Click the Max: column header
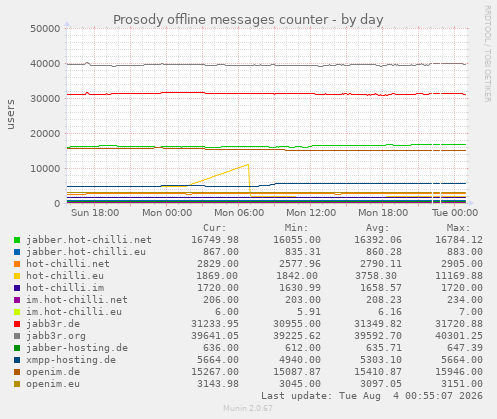Image resolution: width=497 pixels, height=419 pixels. (458, 228)
